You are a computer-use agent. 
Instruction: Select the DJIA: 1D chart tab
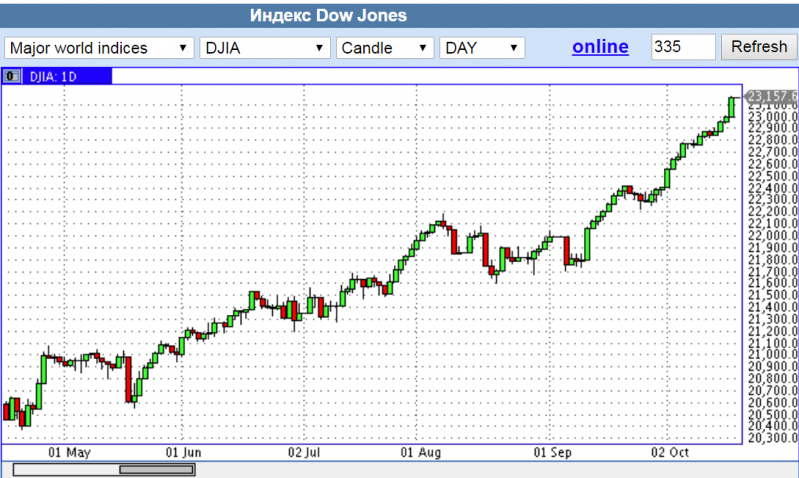67,76
